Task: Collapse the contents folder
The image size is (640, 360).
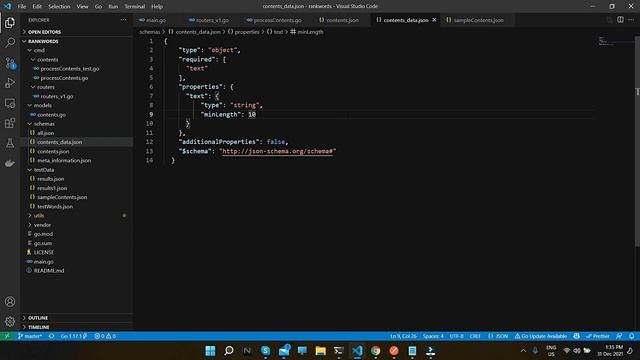Action: (77, 60)
